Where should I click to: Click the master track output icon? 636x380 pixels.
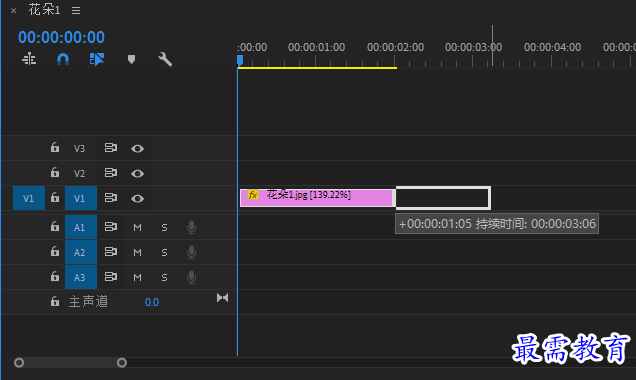(222, 298)
